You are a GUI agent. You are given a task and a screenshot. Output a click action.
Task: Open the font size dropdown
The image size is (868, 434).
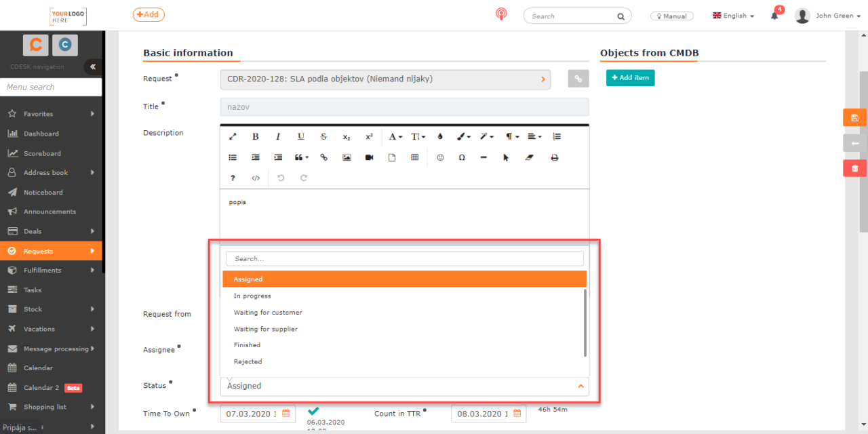click(x=418, y=136)
